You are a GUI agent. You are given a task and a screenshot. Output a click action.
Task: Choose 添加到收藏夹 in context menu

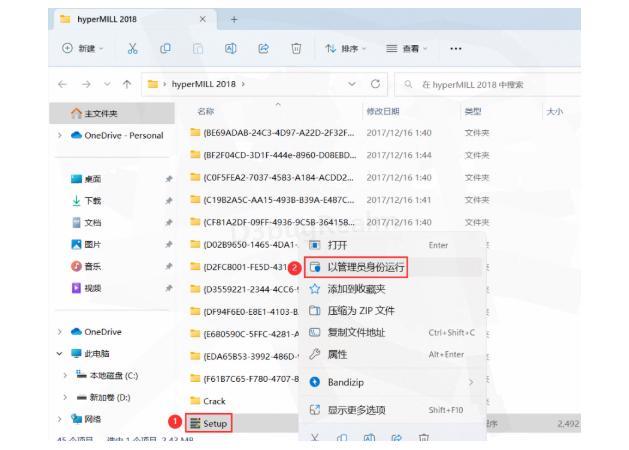pyautogui.click(x=392, y=289)
